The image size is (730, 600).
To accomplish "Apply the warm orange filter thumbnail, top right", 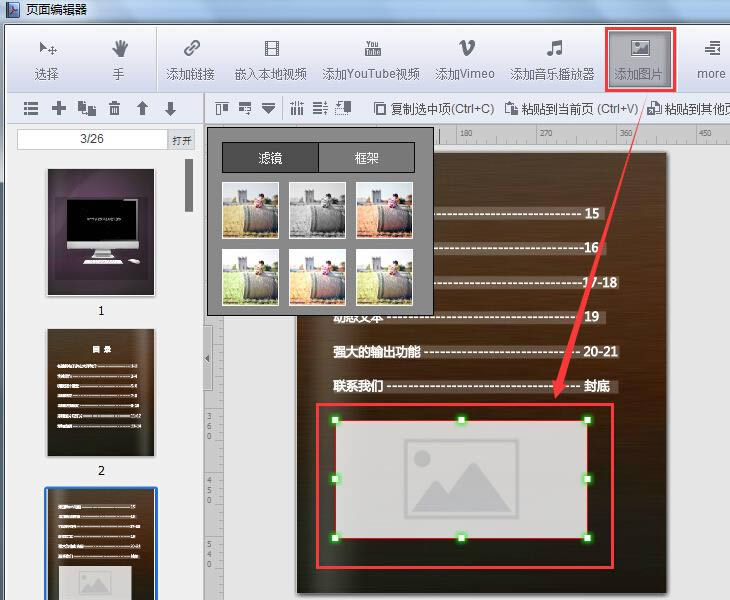I will [x=385, y=210].
